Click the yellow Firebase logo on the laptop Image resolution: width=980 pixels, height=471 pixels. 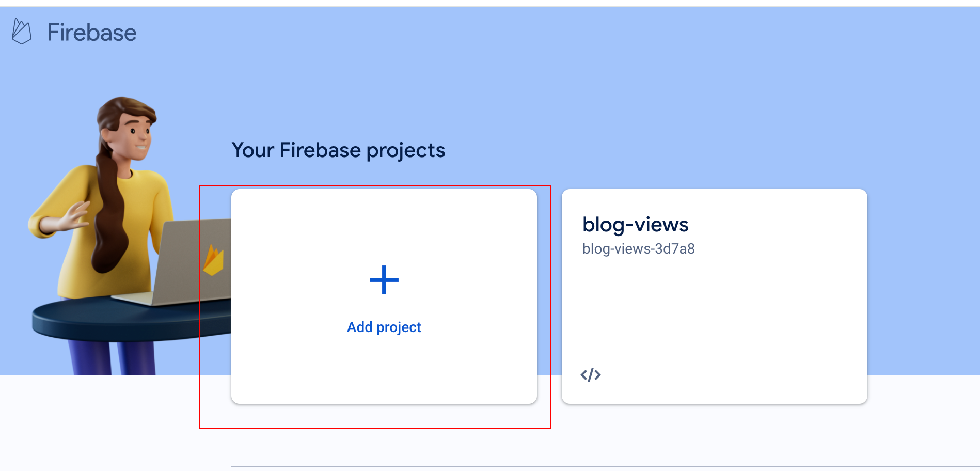[213, 261]
